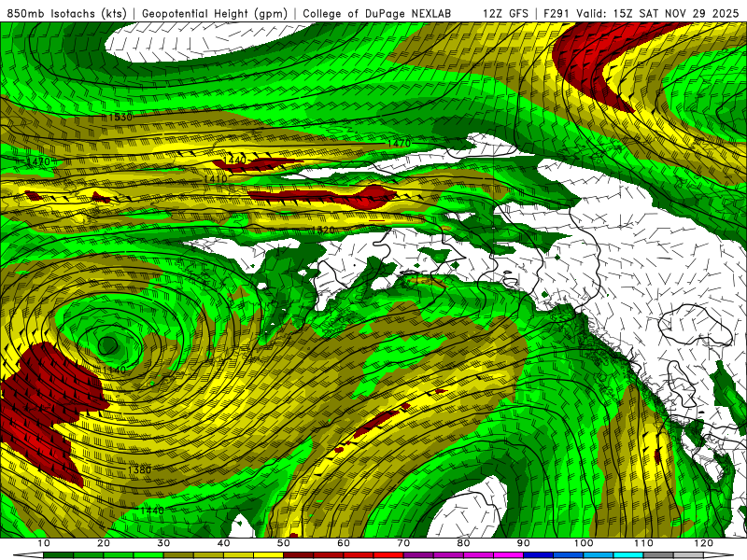The height and width of the screenshot is (560, 747).
Task: Select the dark purple swatch just after 70
Action: (418, 555)
